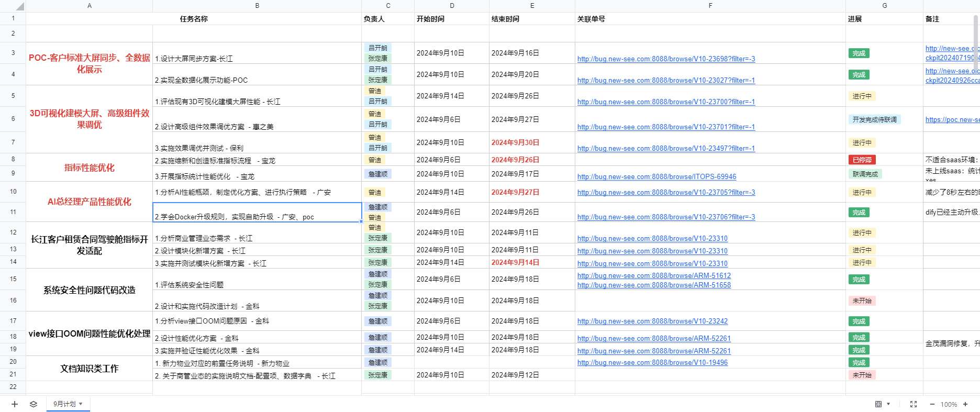
Task: Click the 未开始 tag in row 21
Action: point(862,375)
